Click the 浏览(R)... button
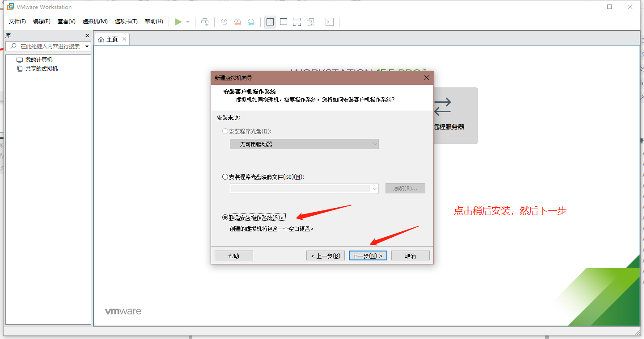Viewport: 644px width, 339px height. [x=405, y=188]
